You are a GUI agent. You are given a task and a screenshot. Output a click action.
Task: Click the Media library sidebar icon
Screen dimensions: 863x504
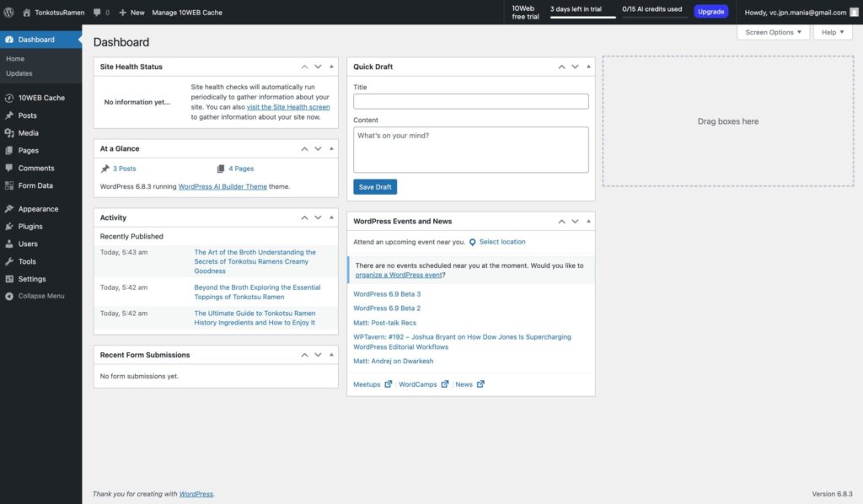pos(9,133)
